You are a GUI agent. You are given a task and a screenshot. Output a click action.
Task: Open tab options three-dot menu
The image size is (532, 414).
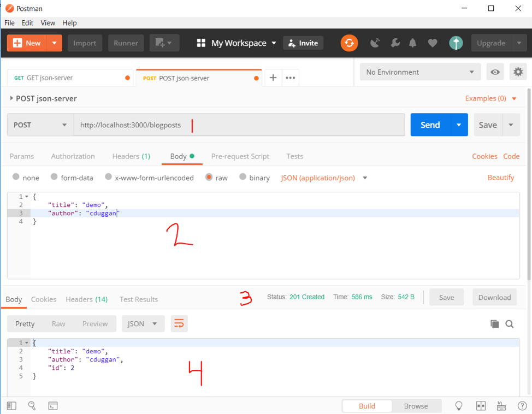[290, 78]
